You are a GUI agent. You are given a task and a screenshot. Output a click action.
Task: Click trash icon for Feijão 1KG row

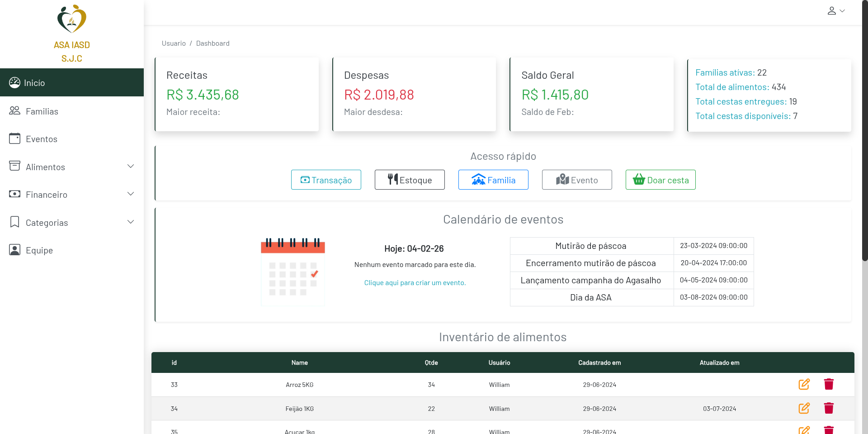click(x=828, y=408)
